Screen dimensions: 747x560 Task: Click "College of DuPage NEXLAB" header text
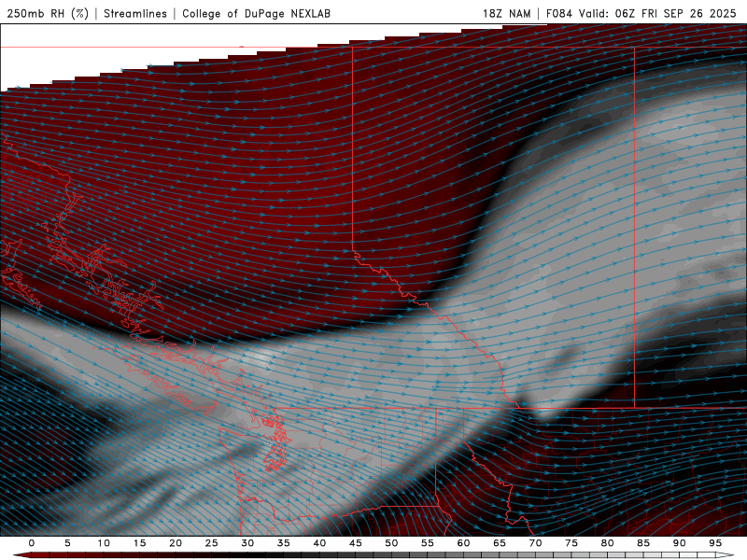coord(256,13)
